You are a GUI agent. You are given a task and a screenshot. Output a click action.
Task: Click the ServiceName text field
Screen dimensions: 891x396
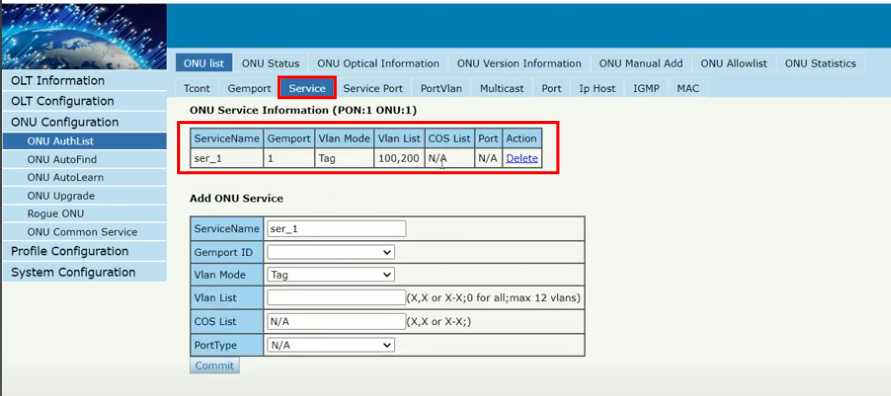point(336,228)
